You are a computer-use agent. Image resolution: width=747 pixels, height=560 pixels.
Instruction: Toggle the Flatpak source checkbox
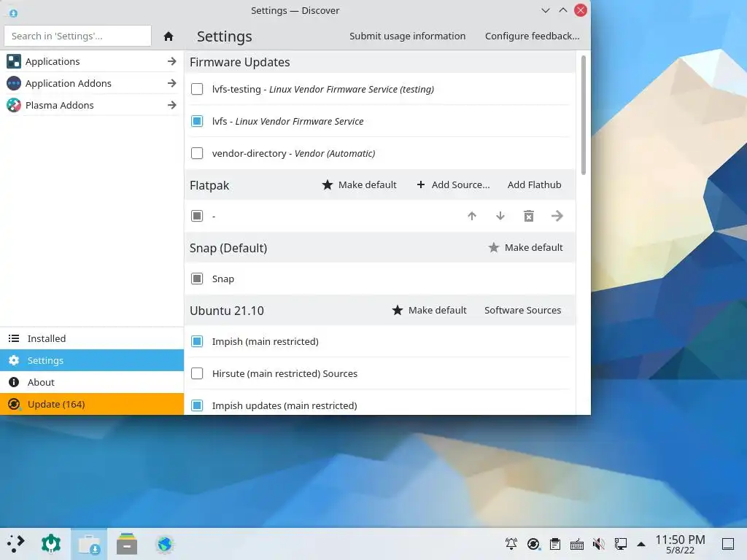coord(197,216)
